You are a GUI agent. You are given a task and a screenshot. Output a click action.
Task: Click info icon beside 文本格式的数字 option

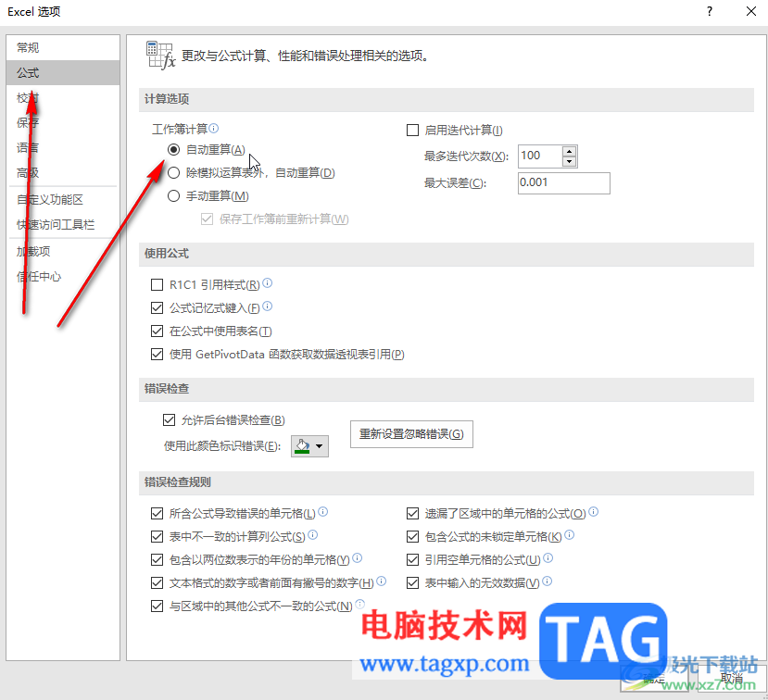point(381,581)
